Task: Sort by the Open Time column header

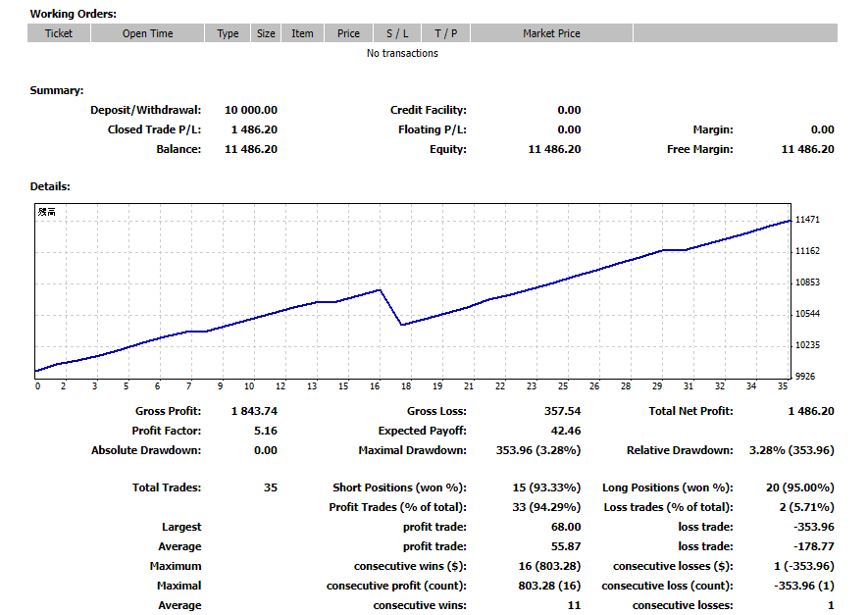Action: click(148, 33)
